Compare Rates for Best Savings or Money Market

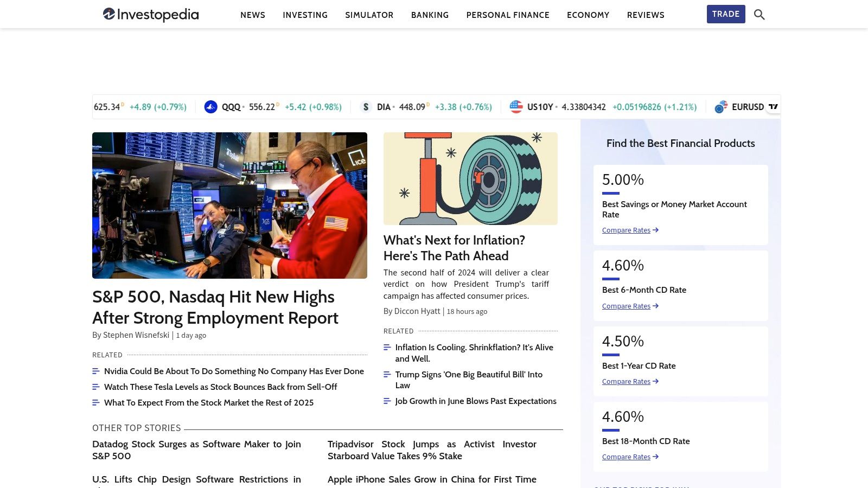click(630, 230)
